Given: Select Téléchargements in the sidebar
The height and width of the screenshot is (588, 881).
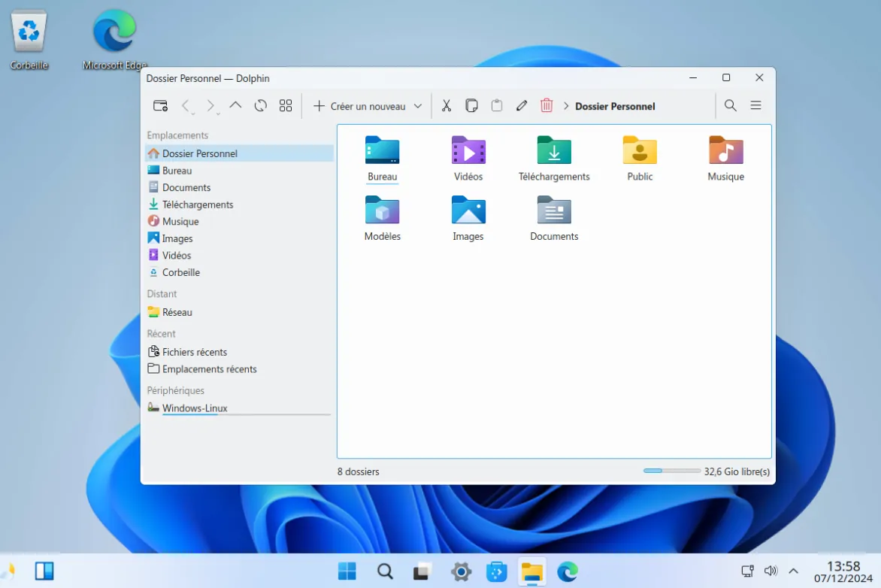Looking at the screenshot, I should (x=197, y=205).
